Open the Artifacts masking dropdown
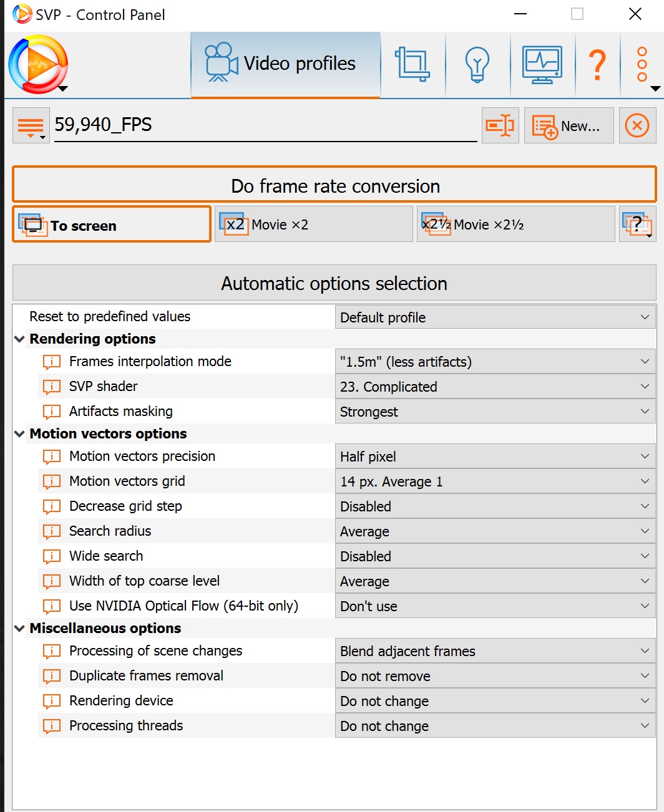Image resolution: width=664 pixels, height=812 pixels. tap(495, 412)
